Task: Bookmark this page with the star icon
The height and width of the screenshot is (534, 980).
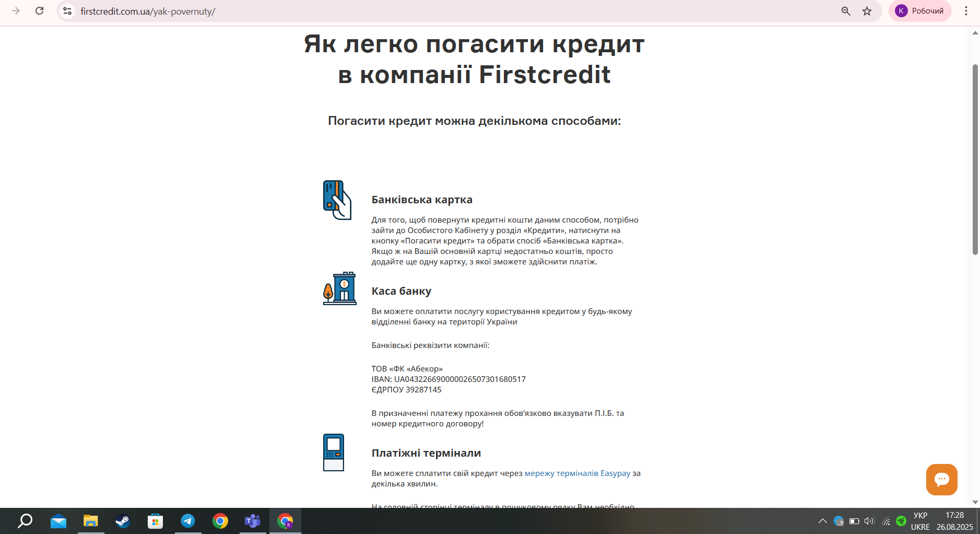Action: click(x=867, y=11)
